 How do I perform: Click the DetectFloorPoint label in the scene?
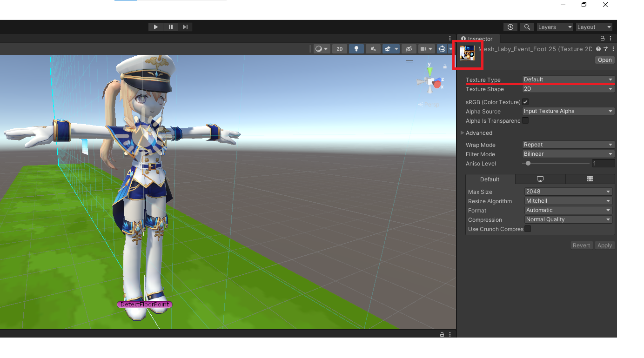click(x=145, y=305)
